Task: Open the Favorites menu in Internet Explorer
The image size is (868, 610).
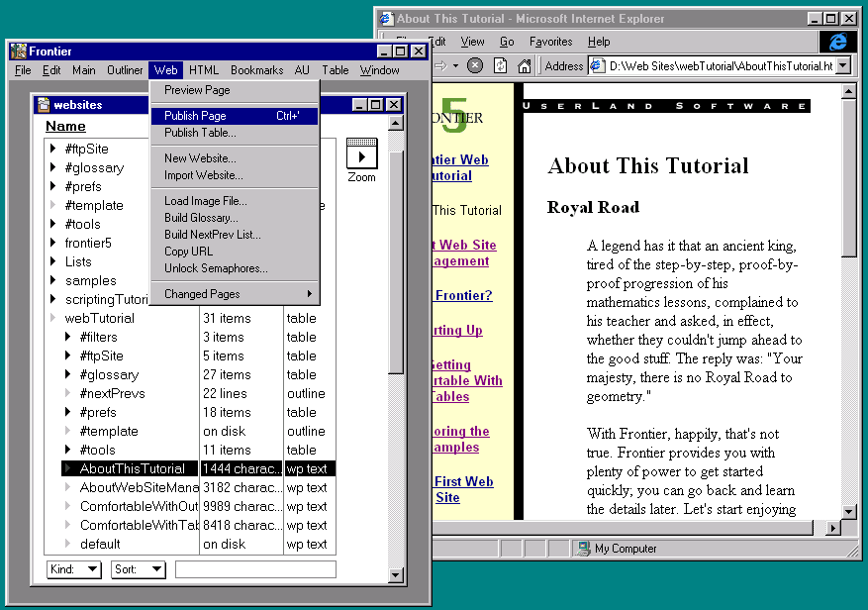Action: 550,42
